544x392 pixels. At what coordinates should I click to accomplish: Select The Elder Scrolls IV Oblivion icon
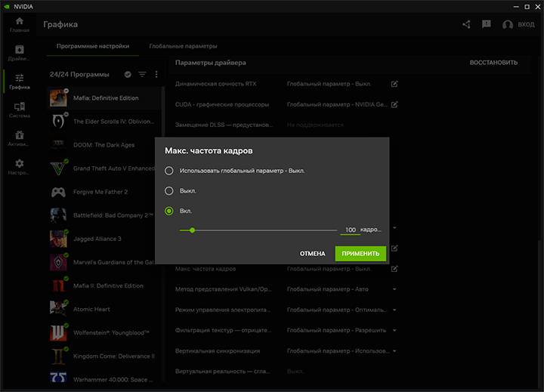[58, 122]
